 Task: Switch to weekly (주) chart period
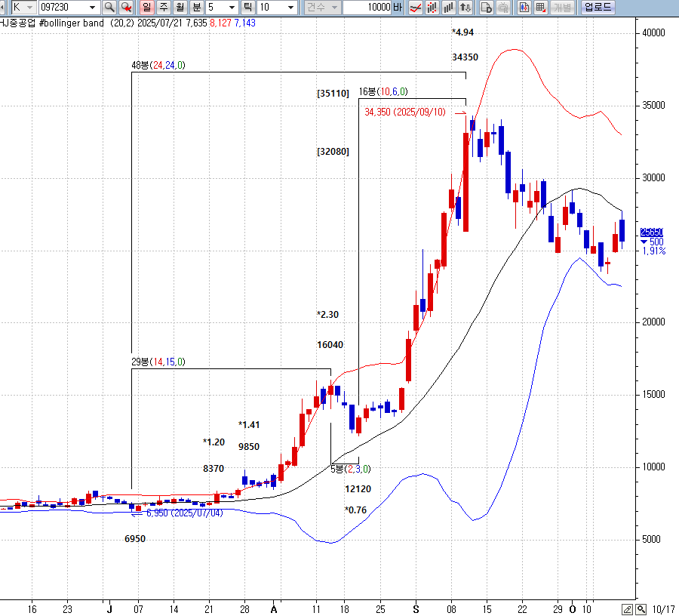[x=162, y=8]
